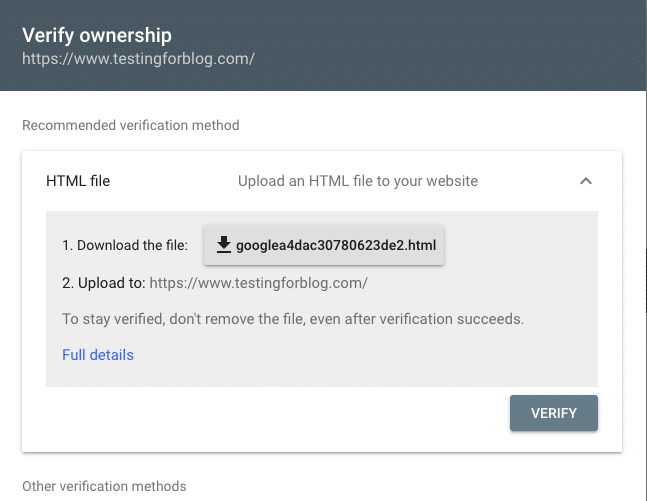Open the Full details link
Viewport: 647px width, 501px height.
pos(98,355)
